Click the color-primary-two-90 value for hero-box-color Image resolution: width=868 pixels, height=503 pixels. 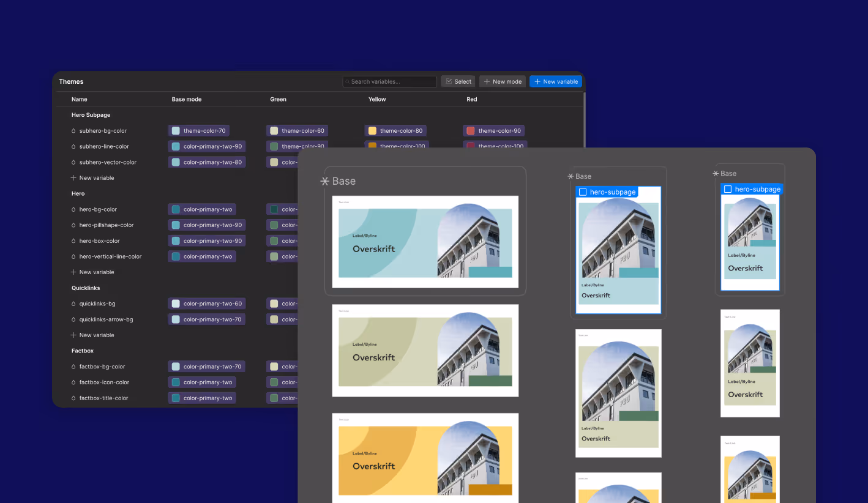pyautogui.click(x=207, y=241)
